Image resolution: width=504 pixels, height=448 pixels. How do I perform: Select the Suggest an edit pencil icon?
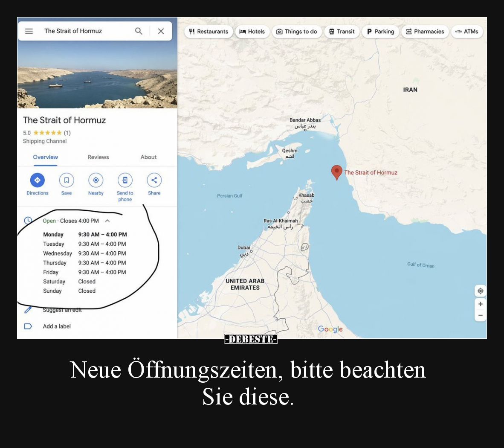click(28, 310)
